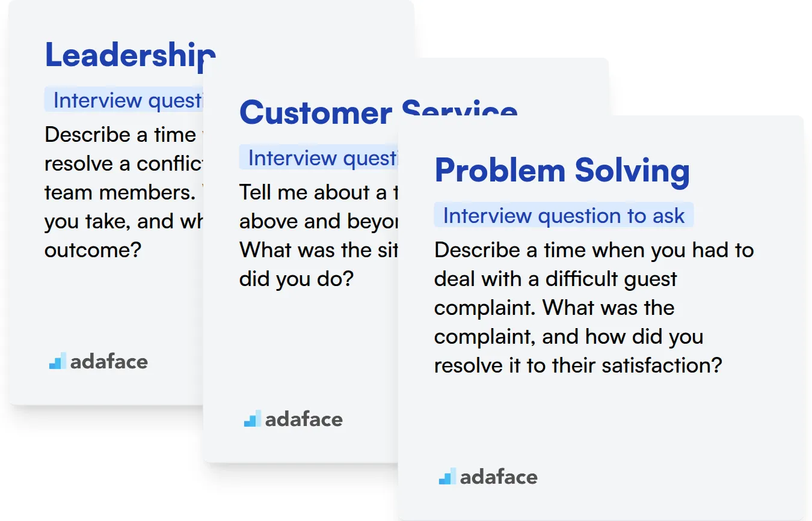
Task: Click "did you do?" on Customer Service card
Action: [296, 279]
